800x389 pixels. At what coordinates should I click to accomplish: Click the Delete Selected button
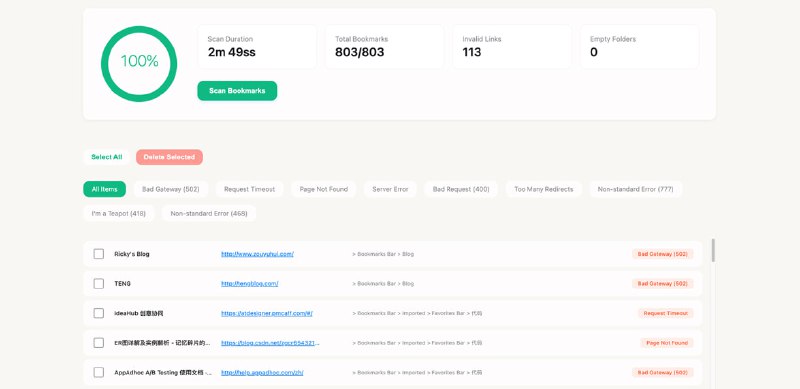tap(169, 157)
